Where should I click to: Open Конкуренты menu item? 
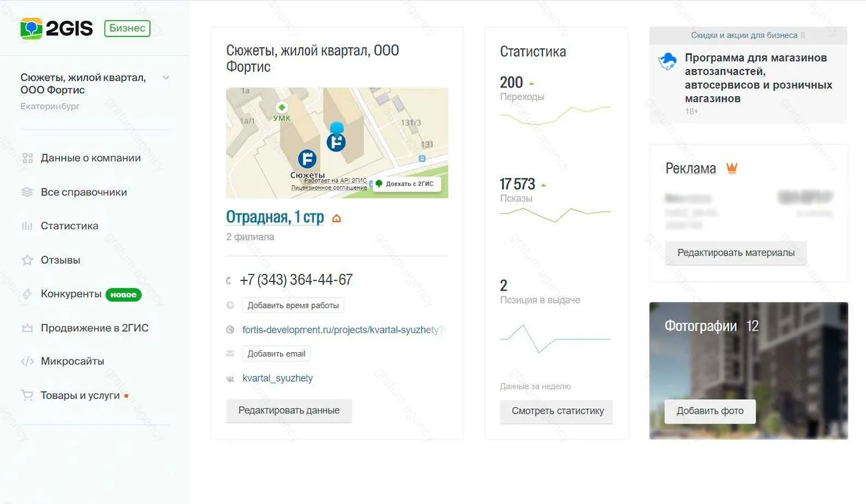(71, 294)
